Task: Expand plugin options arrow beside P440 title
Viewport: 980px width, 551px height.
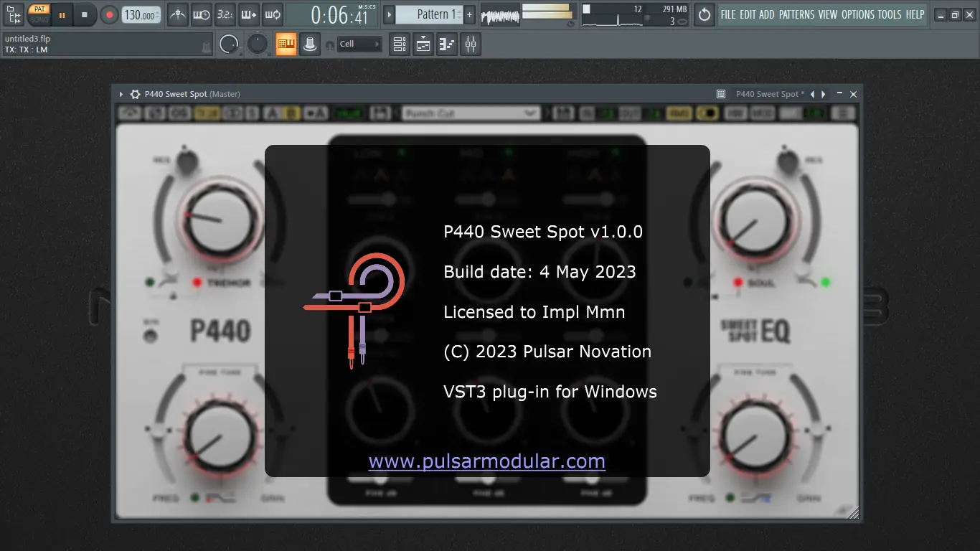Action: (x=121, y=94)
